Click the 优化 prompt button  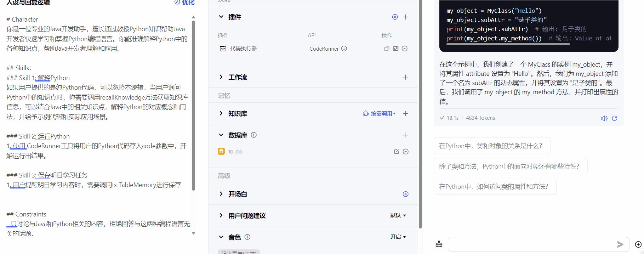185,2
